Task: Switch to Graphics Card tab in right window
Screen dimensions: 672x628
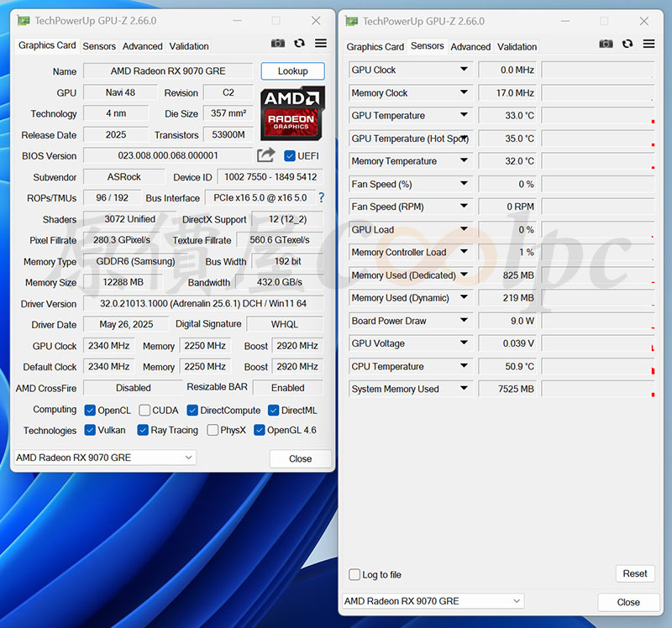Action: tap(375, 47)
